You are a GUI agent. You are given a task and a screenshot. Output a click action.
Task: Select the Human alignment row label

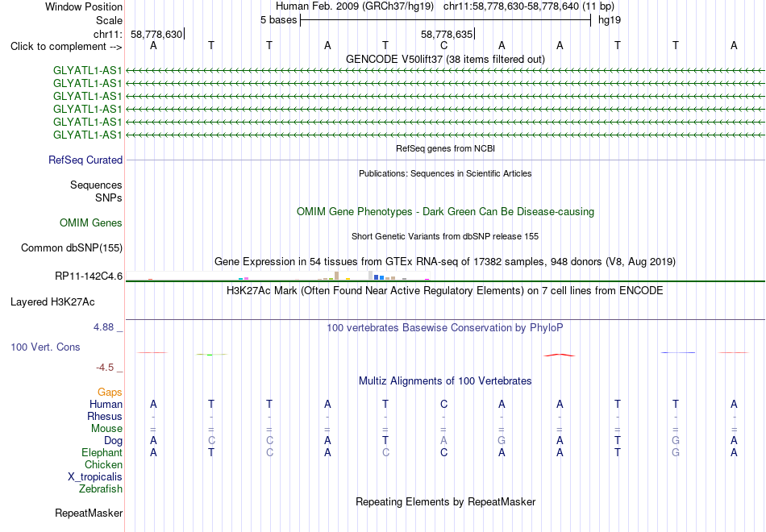[x=106, y=404]
